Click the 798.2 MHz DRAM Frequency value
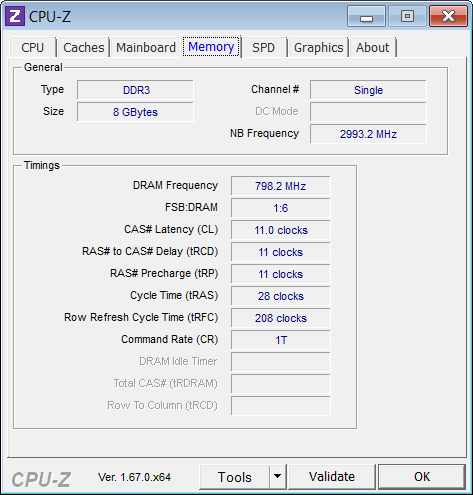The image size is (473, 495). (x=281, y=186)
